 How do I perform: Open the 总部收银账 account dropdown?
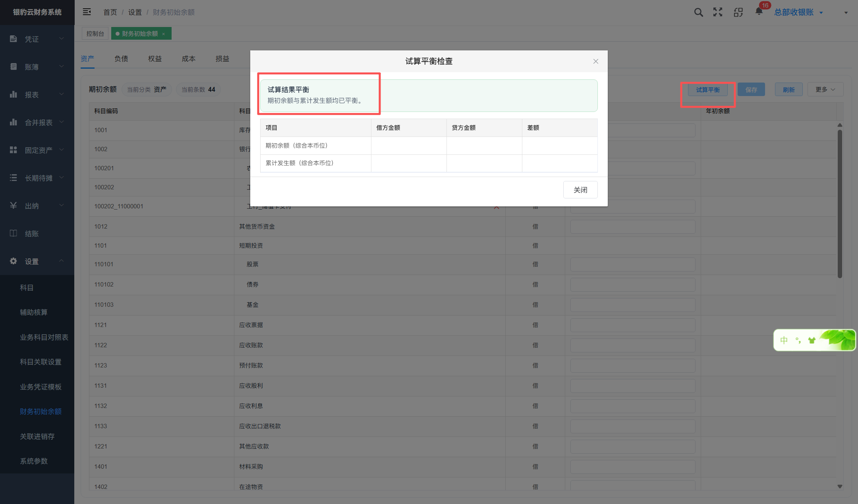pyautogui.click(x=798, y=12)
